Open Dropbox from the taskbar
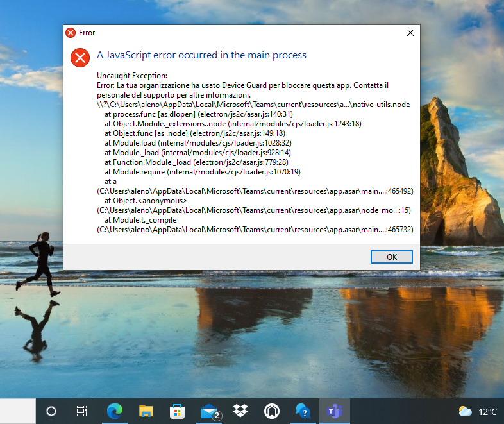The image size is (504, 424). click(x=240, y=411)
